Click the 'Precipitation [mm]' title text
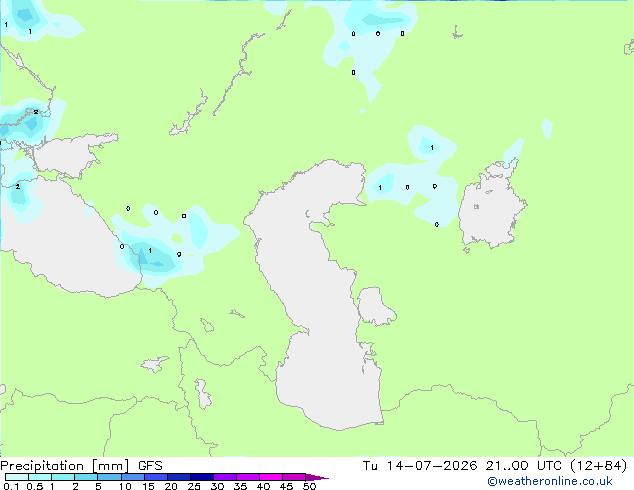The image size is (634, 490). pos(64,466)
